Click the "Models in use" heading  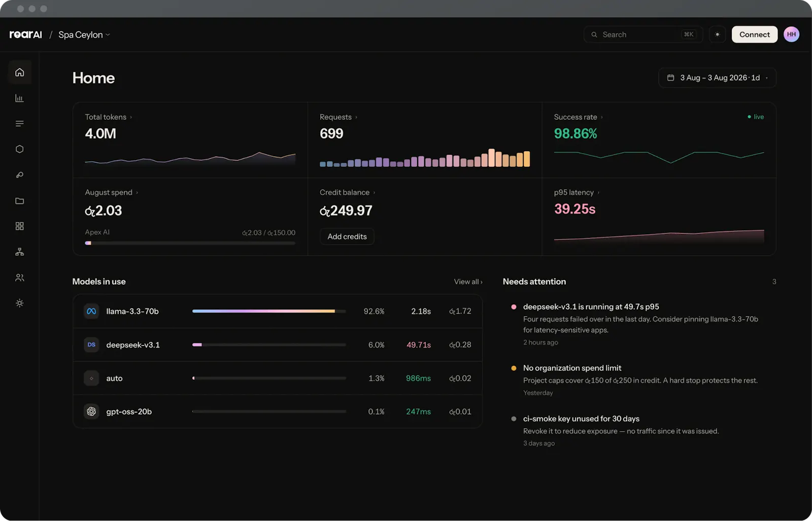(x=99, y=282)
